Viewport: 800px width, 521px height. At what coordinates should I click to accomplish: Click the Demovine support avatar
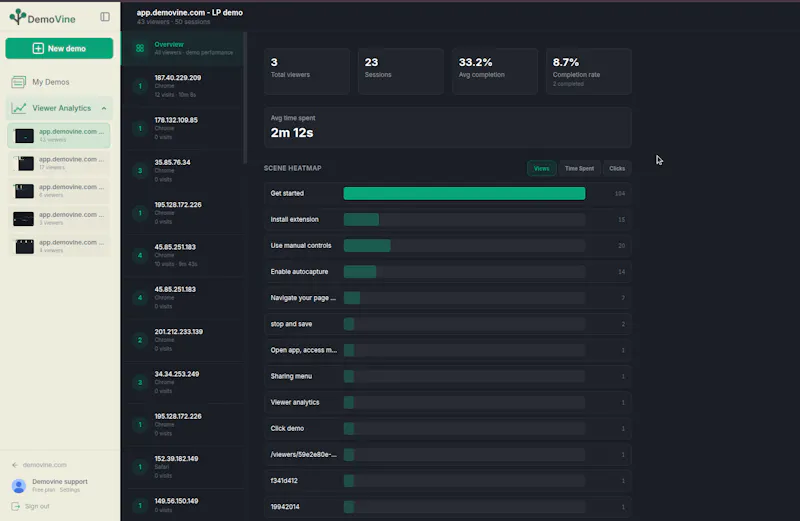click(x=19, y=486)
